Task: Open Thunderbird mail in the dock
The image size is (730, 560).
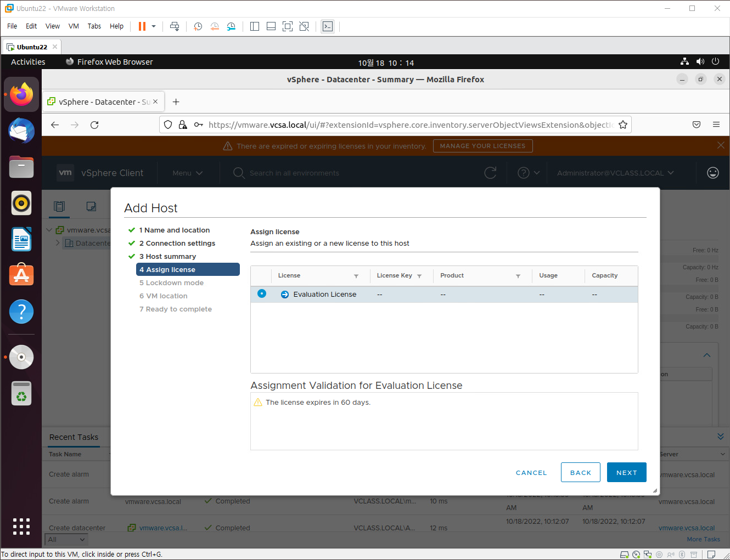Action: [21, 131]
